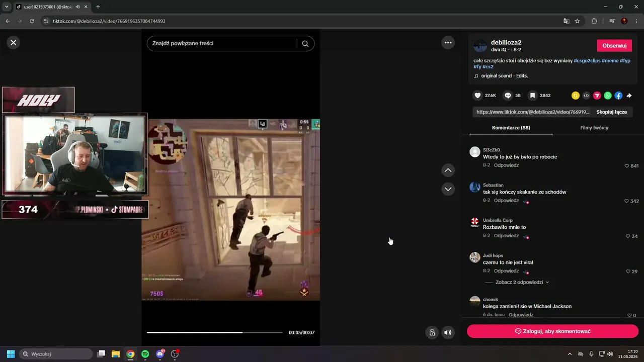The width and height of the screenshot is (644, 362).
Task: Go back to the previous page
Action: coord(8,21)
